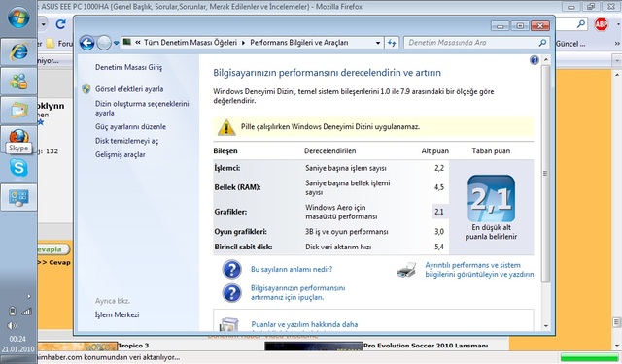Screen dimensions: 622x364
Task: Click the software box icon beside Puanlar link
Action: [229, 324]
